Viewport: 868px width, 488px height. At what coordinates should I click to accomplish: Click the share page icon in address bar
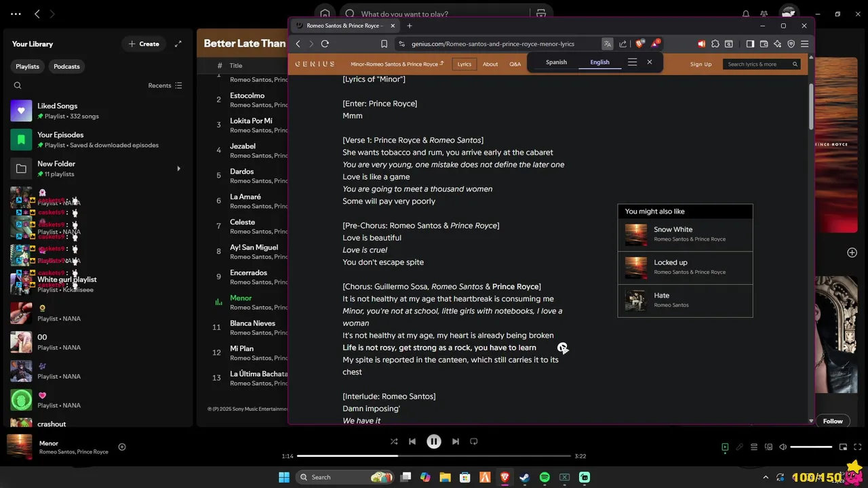click(623, 44)
